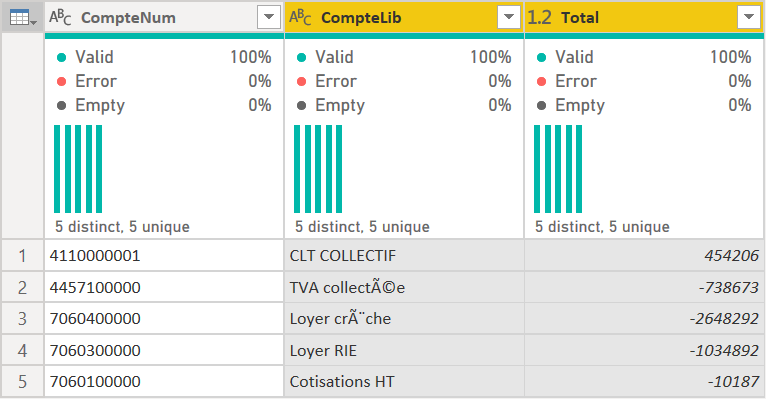Select cell 7060100000

point(164,381)
